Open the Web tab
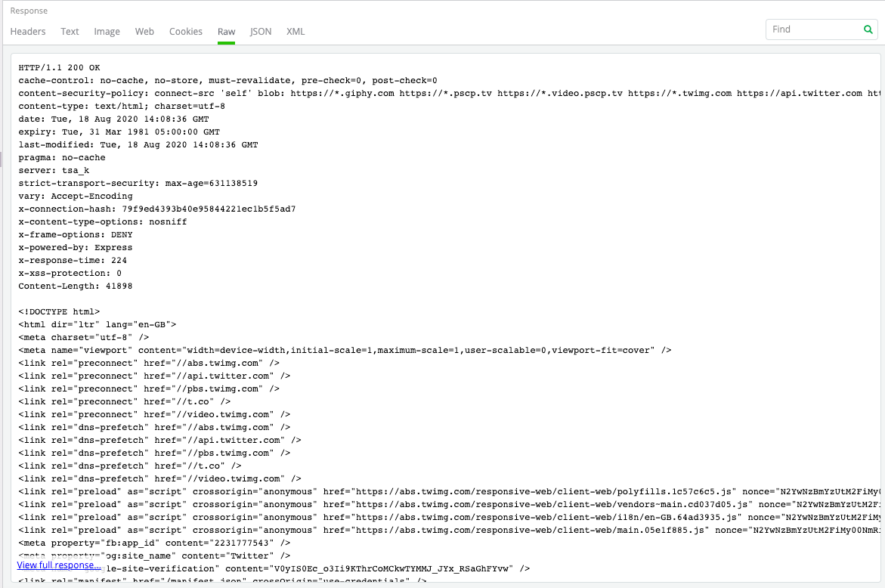 [x=144, y=32]
